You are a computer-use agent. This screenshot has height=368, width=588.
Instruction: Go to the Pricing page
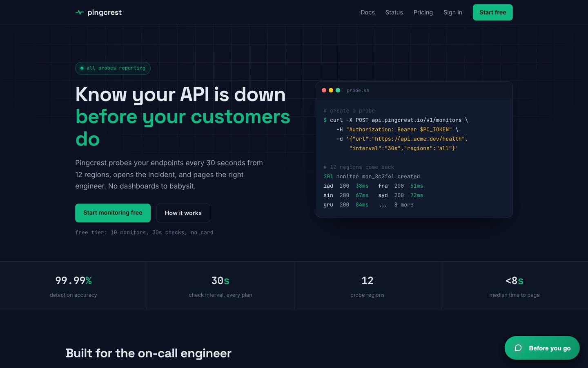423,12
